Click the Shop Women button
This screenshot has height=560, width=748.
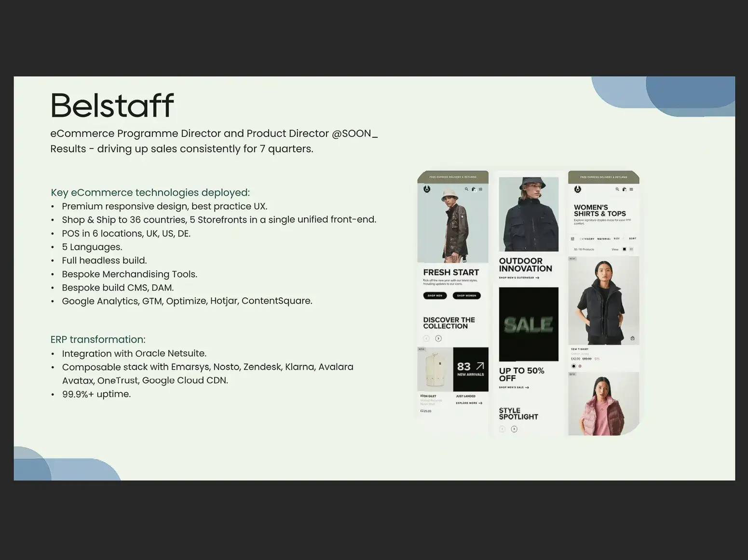coord(466,295)
